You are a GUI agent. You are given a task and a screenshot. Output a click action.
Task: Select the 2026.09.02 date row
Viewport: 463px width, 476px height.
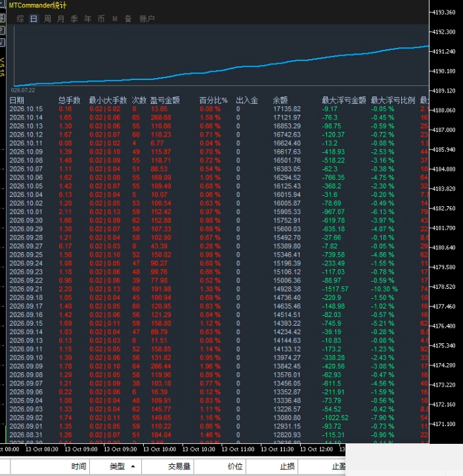pos(26,418)
